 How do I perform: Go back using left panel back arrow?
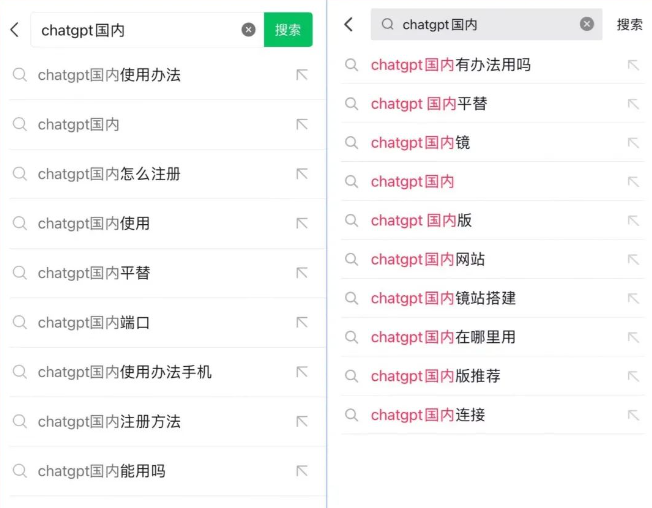point(15,30)
